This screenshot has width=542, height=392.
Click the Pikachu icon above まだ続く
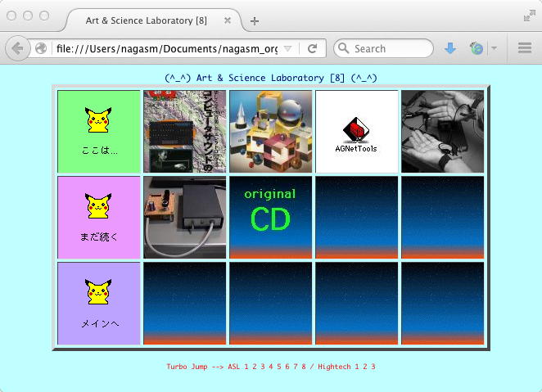click(98, 206)
